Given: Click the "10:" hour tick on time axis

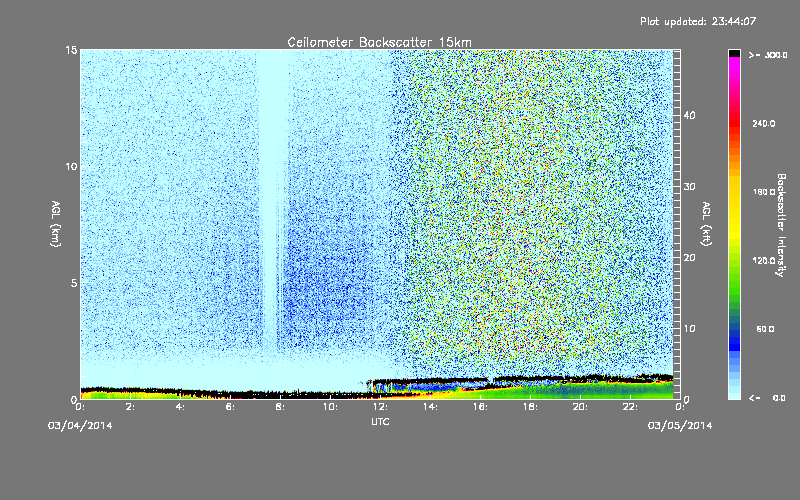Looking at the screenshot, I should click(330, 407).
